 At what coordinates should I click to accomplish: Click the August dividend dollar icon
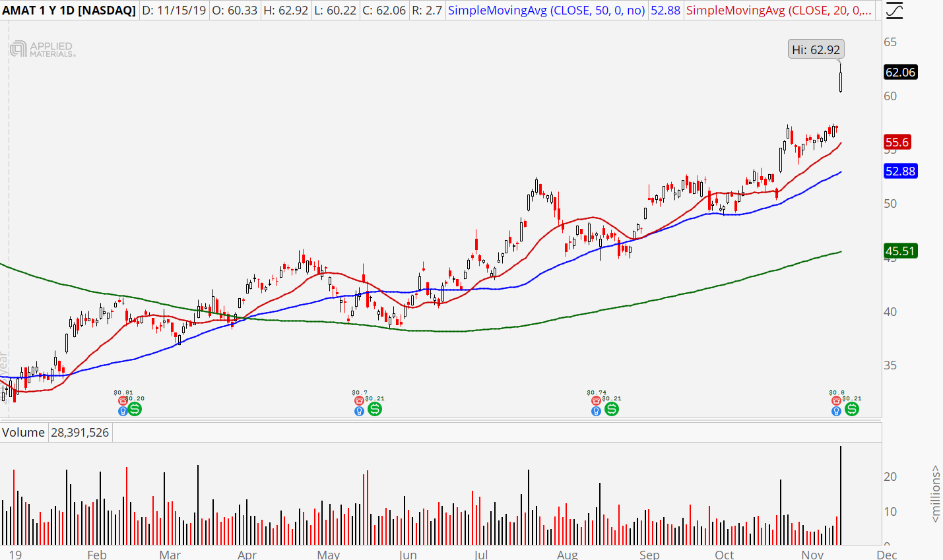click(x=611, y=409)
